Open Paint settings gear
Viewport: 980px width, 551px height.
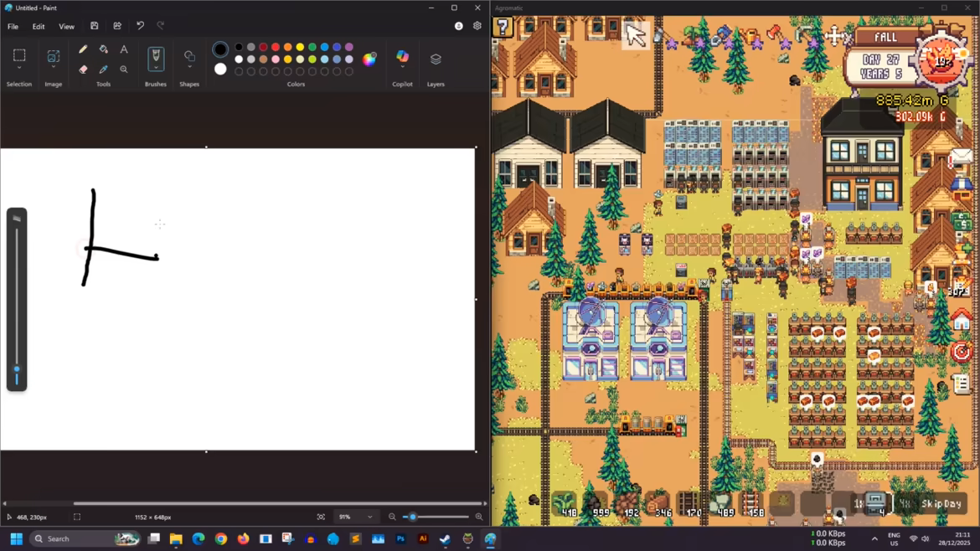(x=477, y=26)
